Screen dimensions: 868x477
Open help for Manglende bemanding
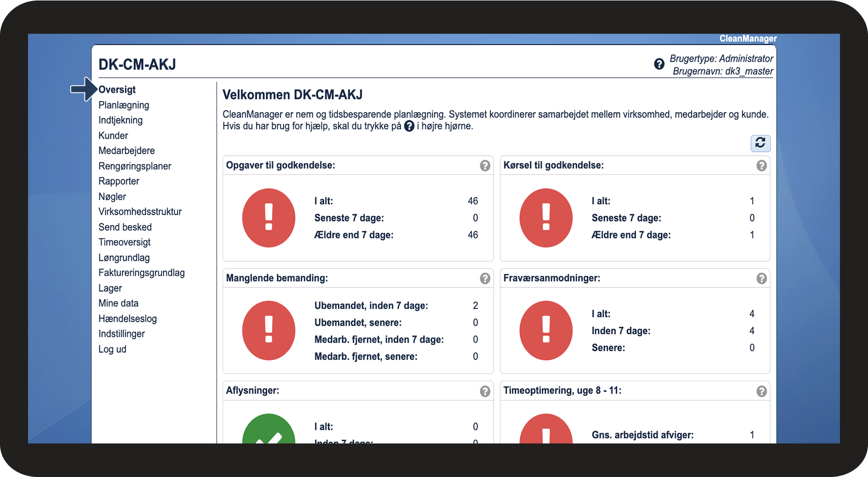point(485,279)
